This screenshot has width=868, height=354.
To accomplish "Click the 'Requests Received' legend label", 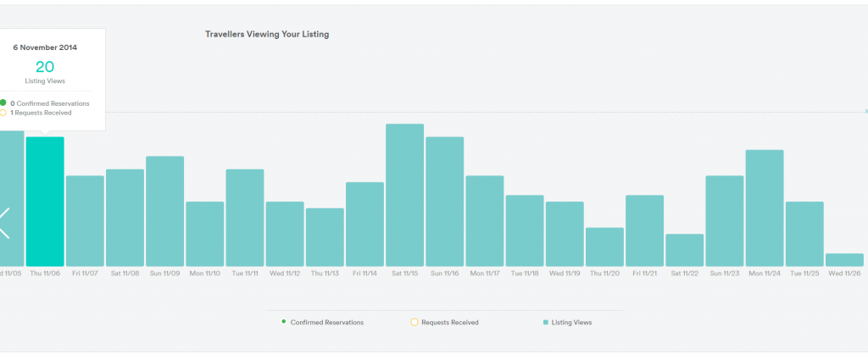I will (449, 322).
